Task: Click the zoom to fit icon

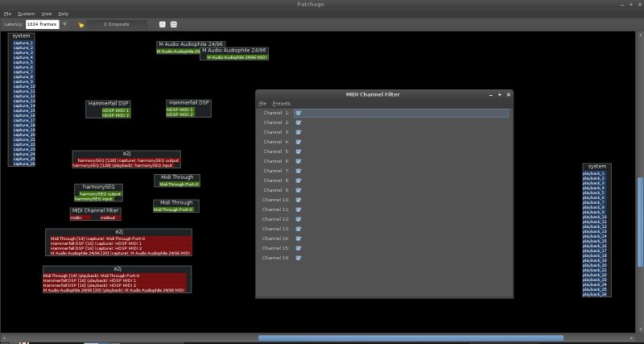Action: pos(174,24)
